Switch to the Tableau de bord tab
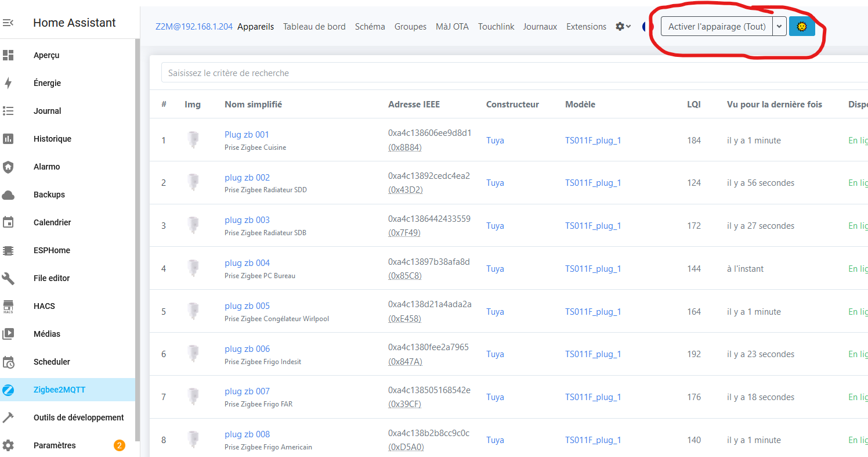This screenshot has height=457, width=868. [x=314, y=27]
